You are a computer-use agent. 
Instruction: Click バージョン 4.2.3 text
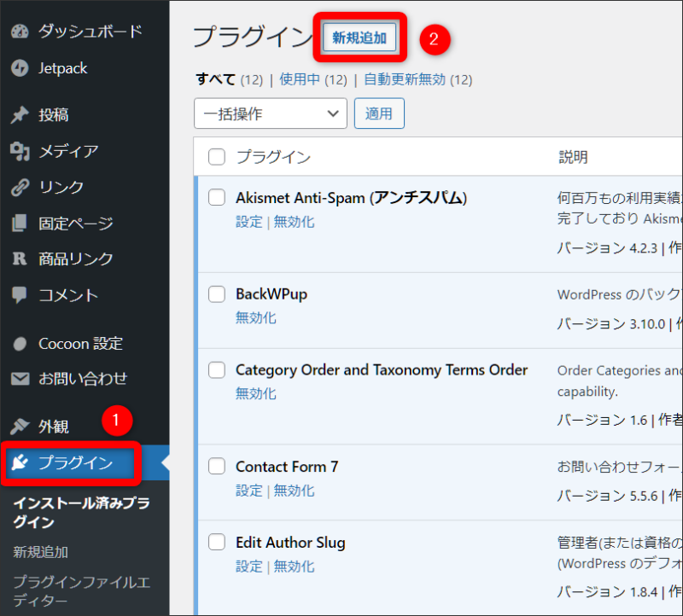pos(607,248)
